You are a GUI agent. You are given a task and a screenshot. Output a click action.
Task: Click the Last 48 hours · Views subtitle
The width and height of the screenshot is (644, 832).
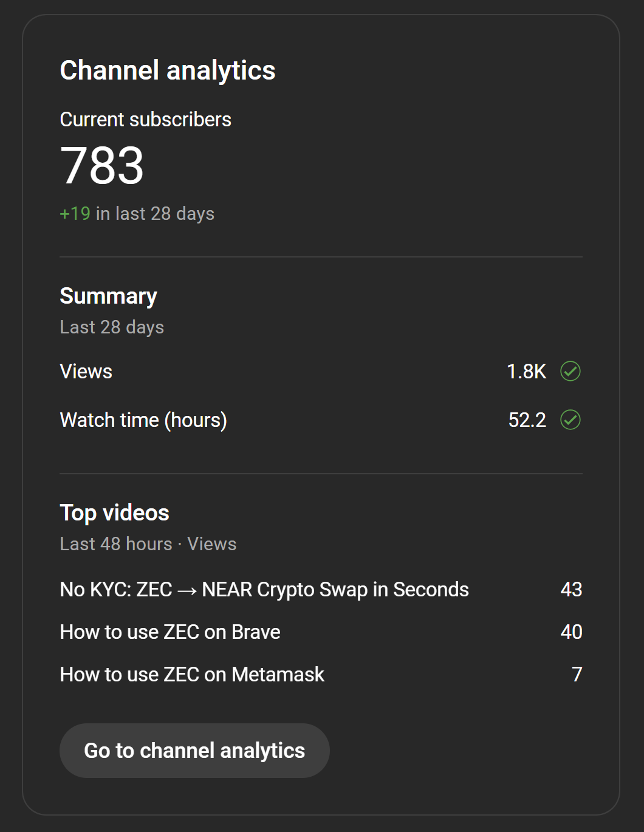pos(148,544)
